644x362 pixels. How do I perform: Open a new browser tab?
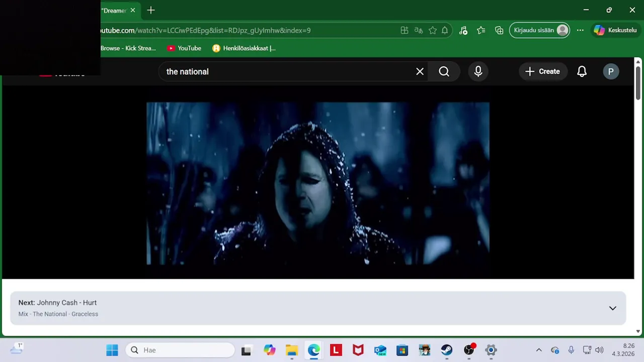[151, 10]
